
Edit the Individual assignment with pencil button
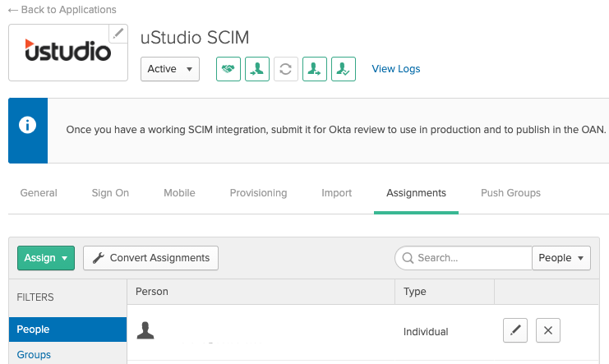(x=515, y=330)
